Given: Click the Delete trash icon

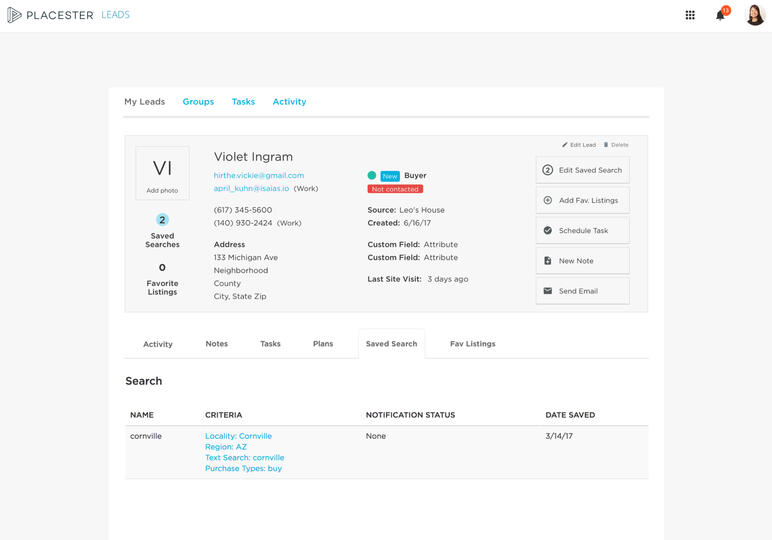Looking at the screenshot, I should [x=606, y=145].
